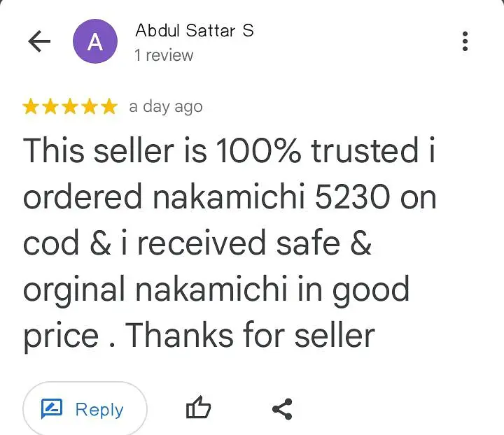Viewport: 504px width, 435px height.
Task: Click the fourth yellow rating star
Action: [89, 107]
